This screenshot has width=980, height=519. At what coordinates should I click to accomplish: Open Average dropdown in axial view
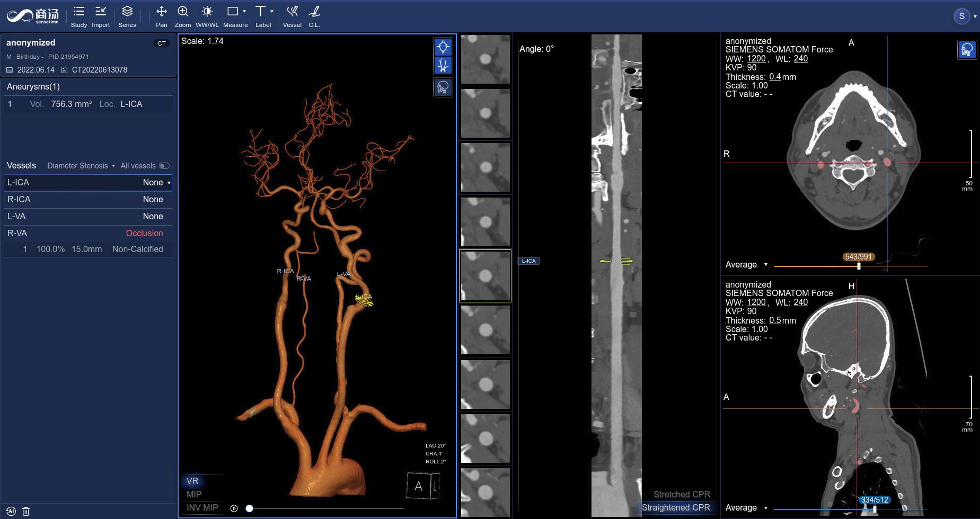pyautogui.click(x=746, y=264)
